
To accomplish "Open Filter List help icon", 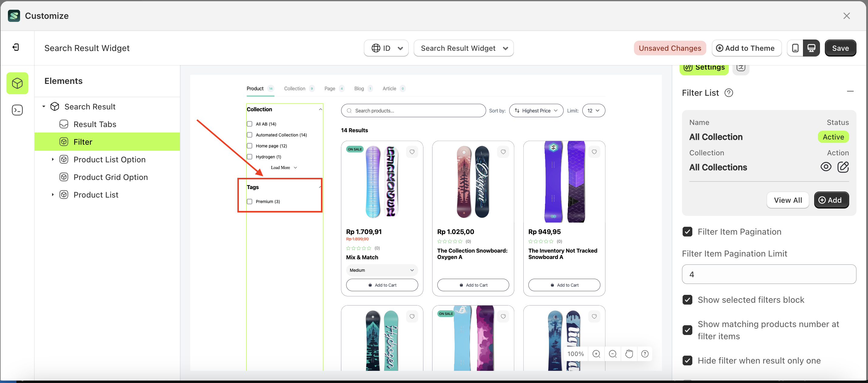I will pyautogui.click(x=728, y=93).
